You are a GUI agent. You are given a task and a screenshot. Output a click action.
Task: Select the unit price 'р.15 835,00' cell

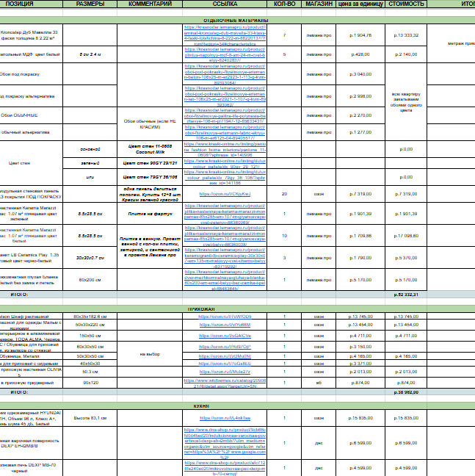point(360,418)
